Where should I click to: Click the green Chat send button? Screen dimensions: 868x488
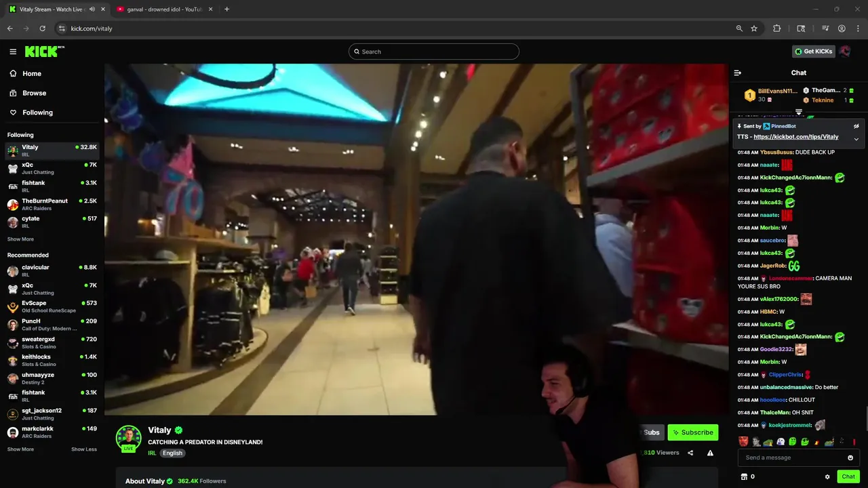pos(848,476)
